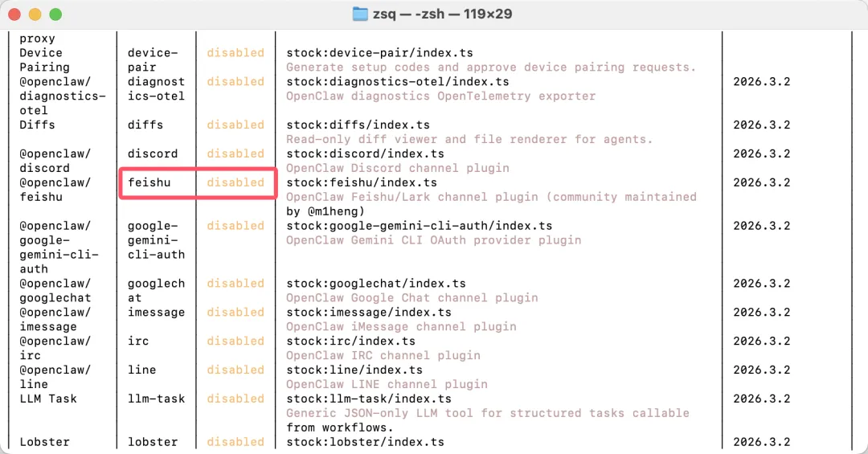Screen dimensions: 868x454
Task: Click the OpenClaw LINE channel plugin description
Action: click(x=387, y=384)
